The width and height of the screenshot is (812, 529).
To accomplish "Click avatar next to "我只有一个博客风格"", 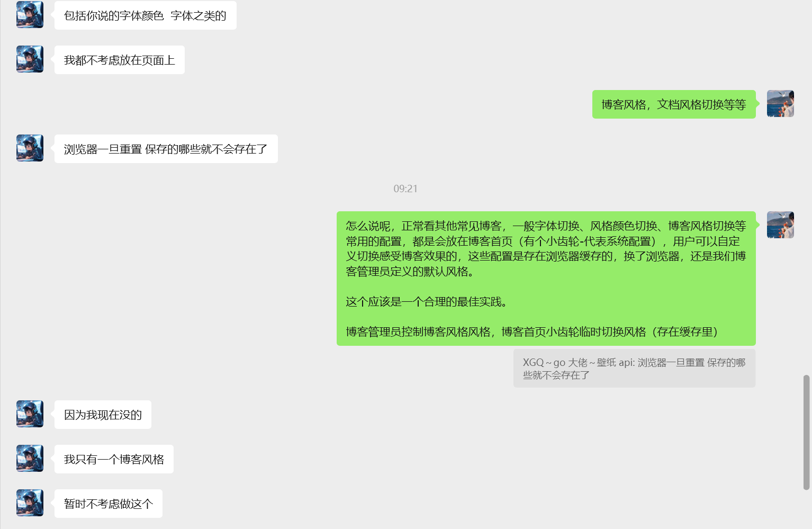I will (x=30, y=458).
